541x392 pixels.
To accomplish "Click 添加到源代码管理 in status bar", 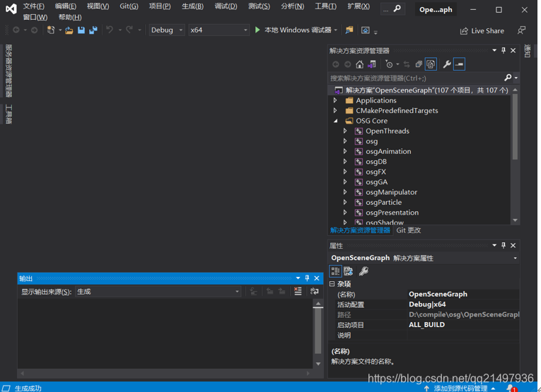I will pyautogui.click(x=460, y=388).
